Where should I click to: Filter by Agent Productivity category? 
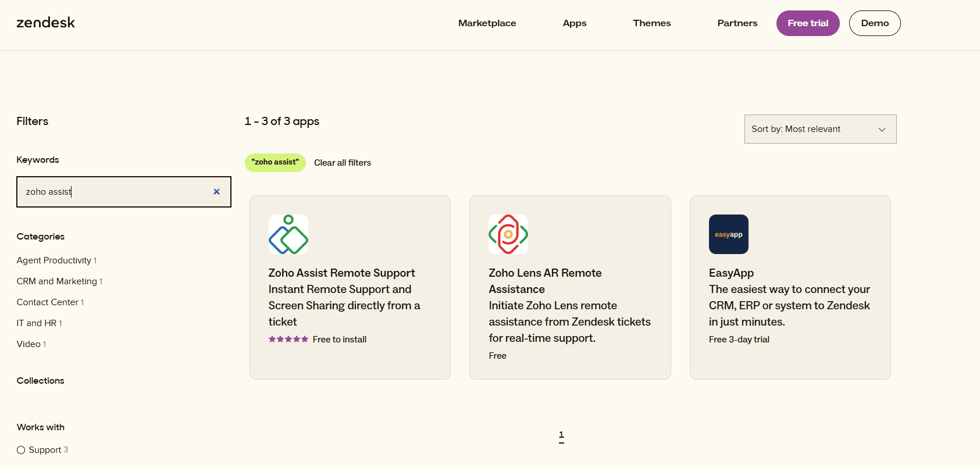[54, 260]
